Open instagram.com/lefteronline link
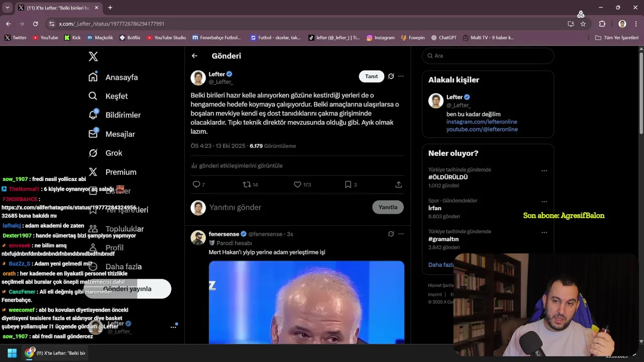The image size is (644, 362). (481, 122)
